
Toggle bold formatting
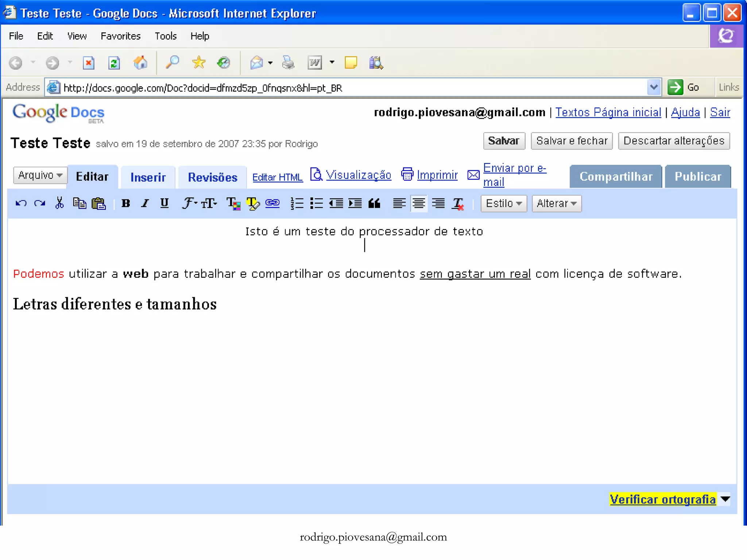pos(126,203)
